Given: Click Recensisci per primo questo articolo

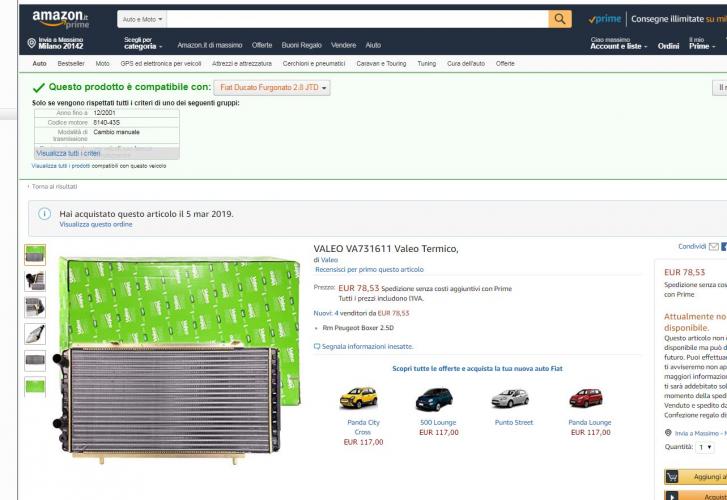Looking at the screenshot, I should pos(369,269).
